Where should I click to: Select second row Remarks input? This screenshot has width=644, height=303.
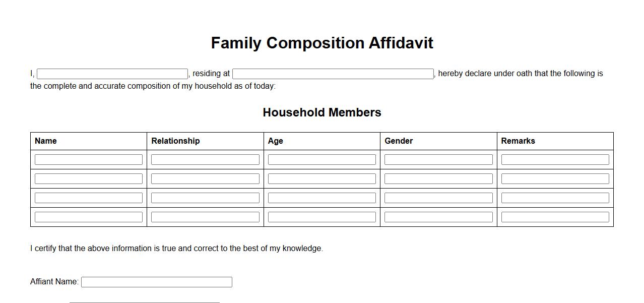click(555, 178)
